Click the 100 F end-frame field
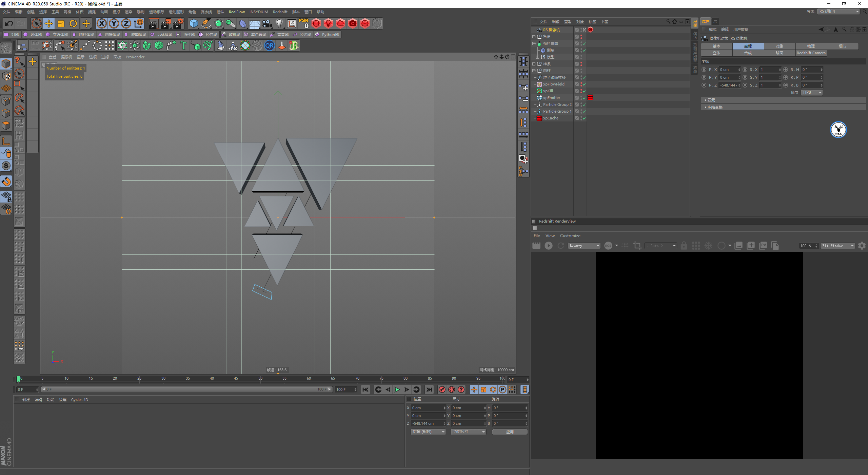 [344, 389]
